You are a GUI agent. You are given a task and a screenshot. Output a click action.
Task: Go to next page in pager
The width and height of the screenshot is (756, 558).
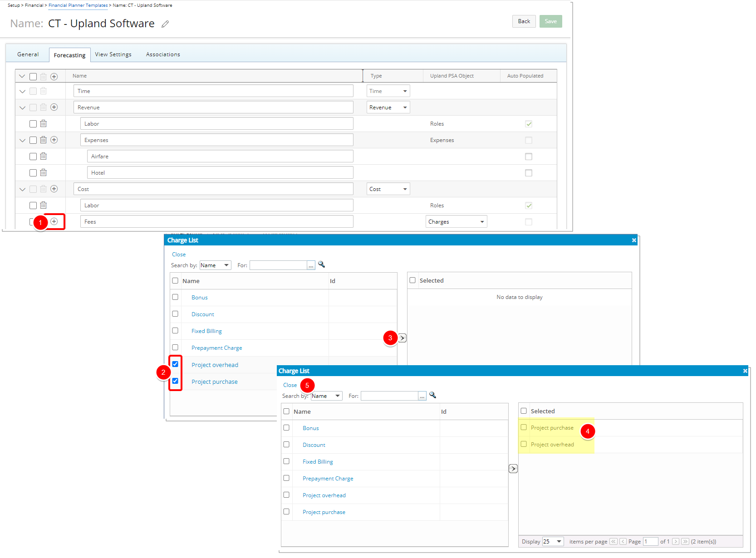(x=676, y=542)
